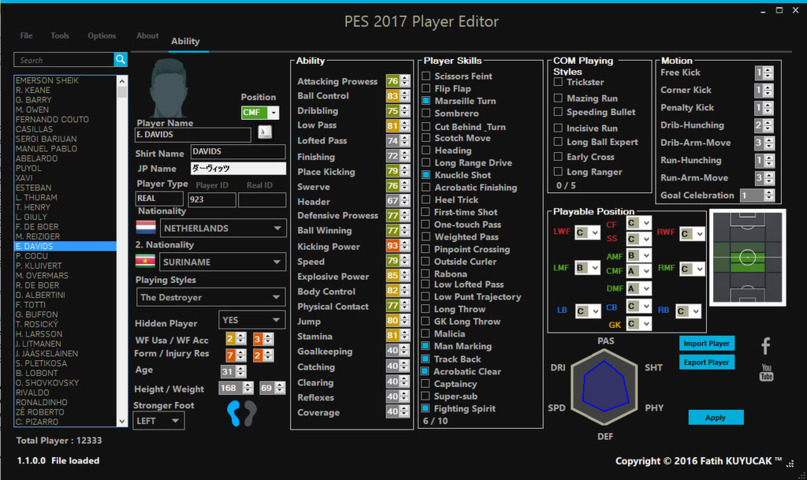Adjust the Stamina value spinner
The image size is (807, 480).
(405, 335)
